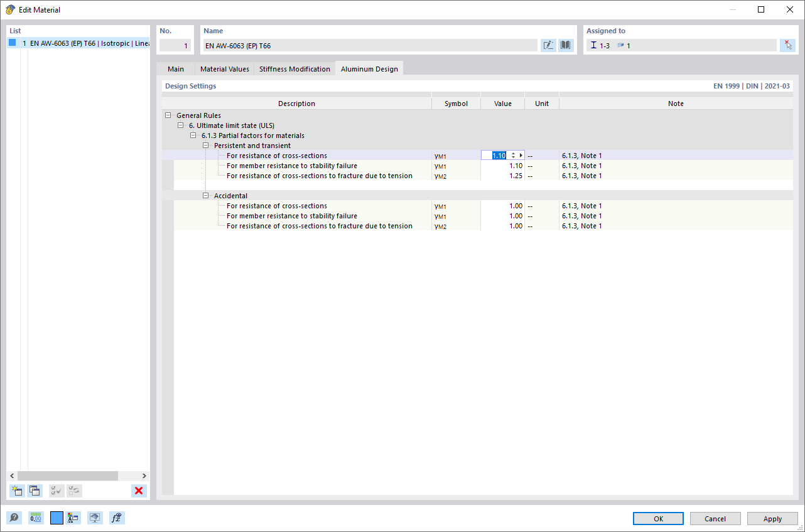Collapse the General Rules tree node

click(168, 115)
